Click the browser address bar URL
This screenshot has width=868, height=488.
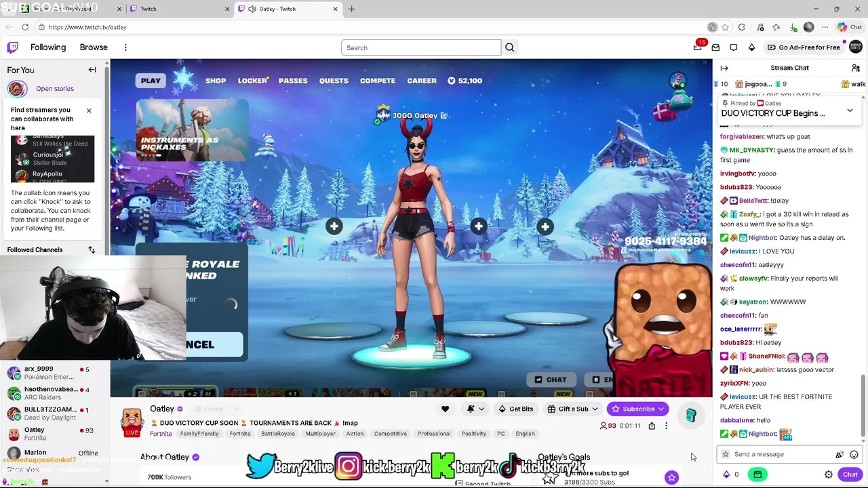[x=87, y=27]
